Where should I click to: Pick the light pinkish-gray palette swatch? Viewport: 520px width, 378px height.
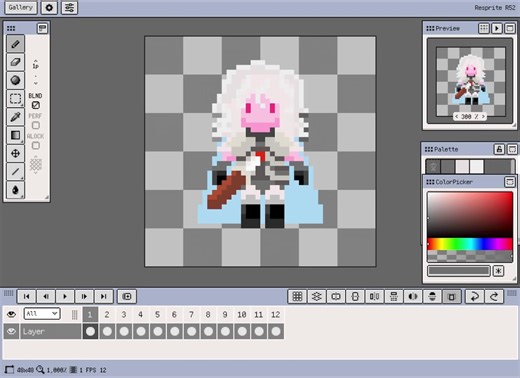point(462,167)
